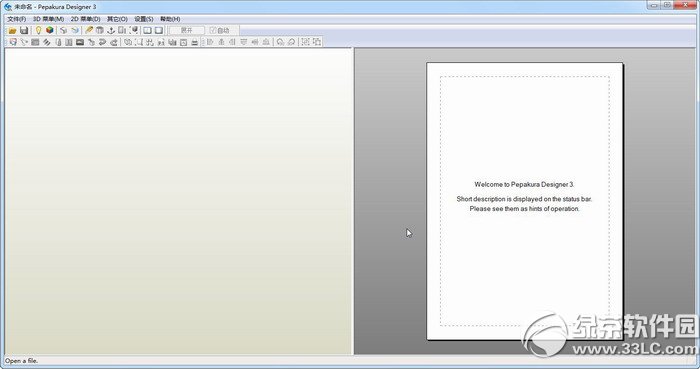
Task: Close the Pepakura Designer window
Action: (686, 5)
